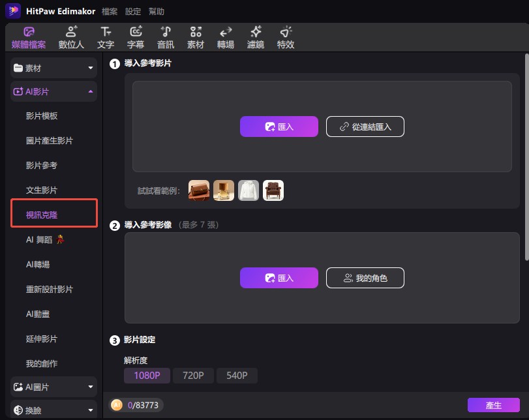529x420 pixels.
Task: Collapse the AI影片 section arrow
Action: [x=91, y=91]
